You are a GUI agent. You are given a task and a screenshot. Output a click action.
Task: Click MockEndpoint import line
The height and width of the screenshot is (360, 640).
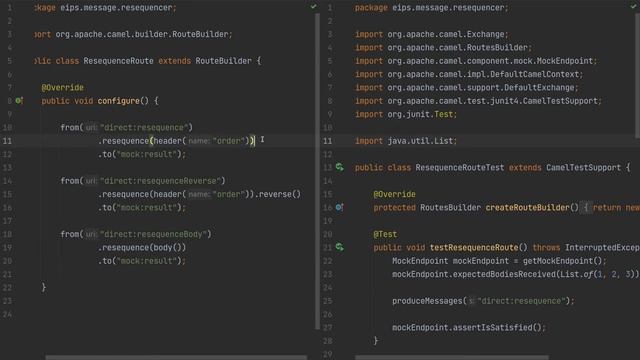click(x=476, y=61)
